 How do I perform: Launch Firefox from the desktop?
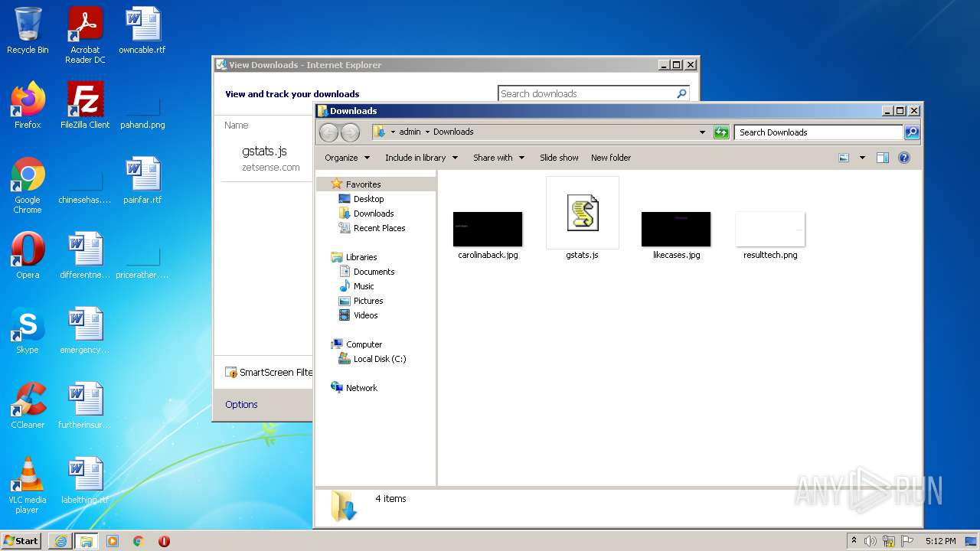tap(28, 106)
